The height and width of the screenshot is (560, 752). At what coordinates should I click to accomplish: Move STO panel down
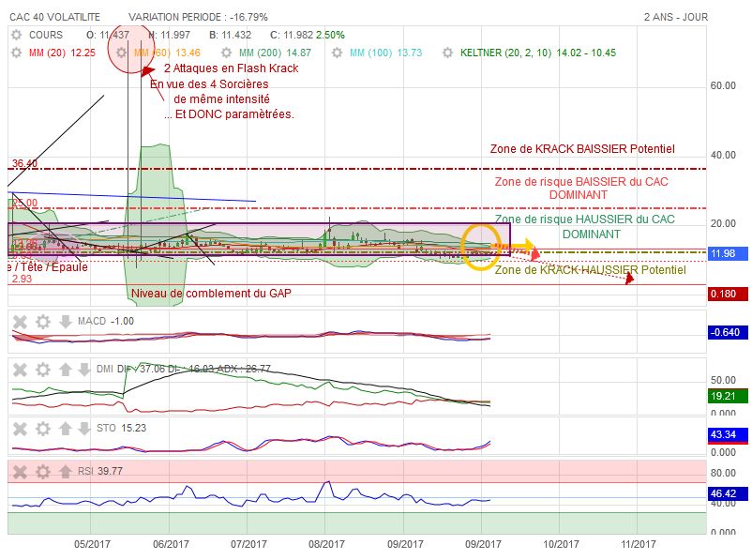tap(84, 429)
